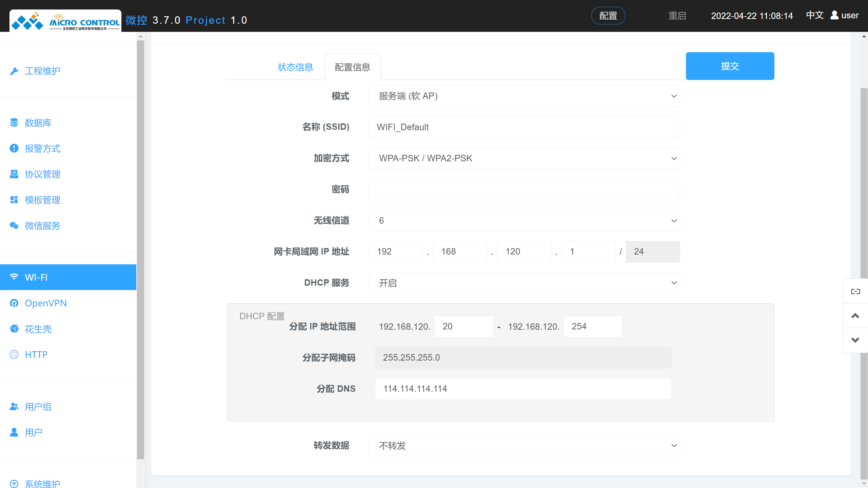Image resolution: width=868 pixels, height=488 pixels.
Task: Change 转发数据 from 不转发
Action: [x=524, y=446]
